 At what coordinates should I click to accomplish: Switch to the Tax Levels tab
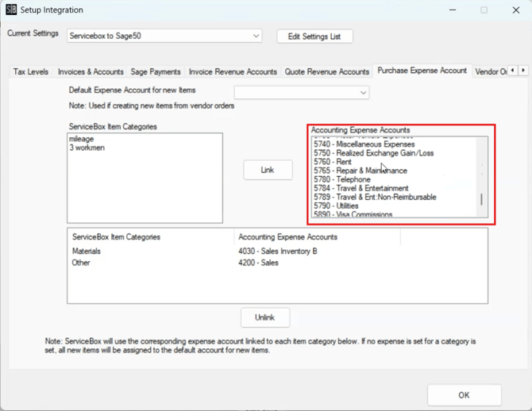31,72
